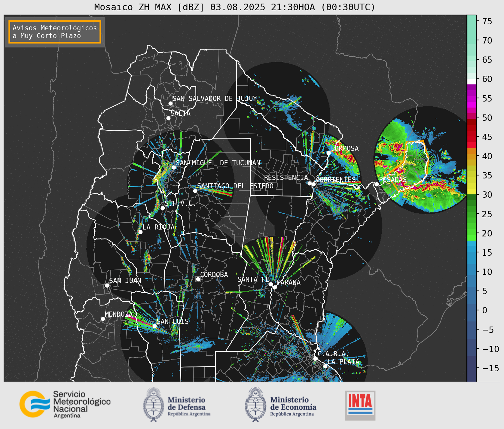Click the −15 label on the dBZ scale

pyautogui.click(x=490, y=368)
